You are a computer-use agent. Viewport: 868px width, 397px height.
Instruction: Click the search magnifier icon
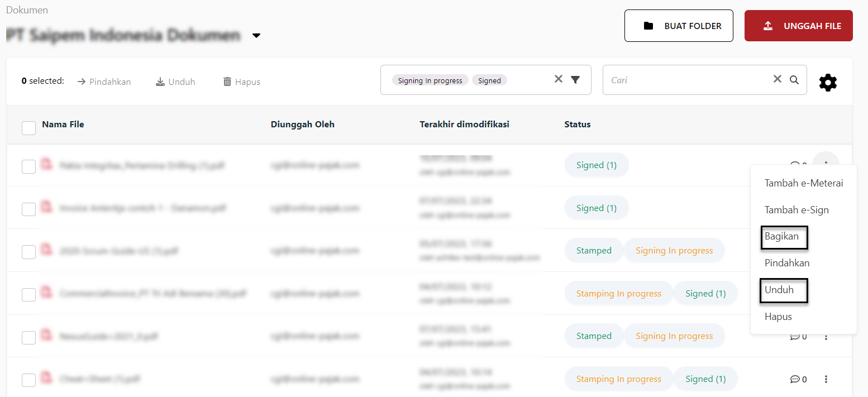point(794,80)
